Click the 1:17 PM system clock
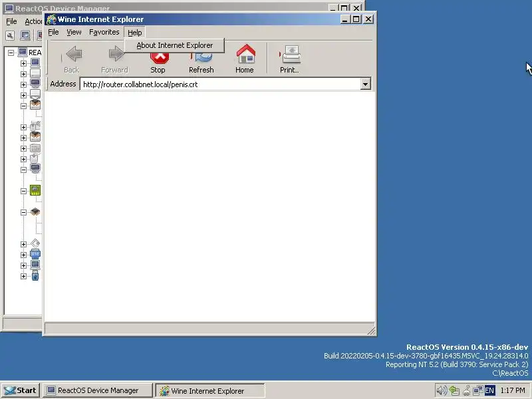 click(512, 390)
